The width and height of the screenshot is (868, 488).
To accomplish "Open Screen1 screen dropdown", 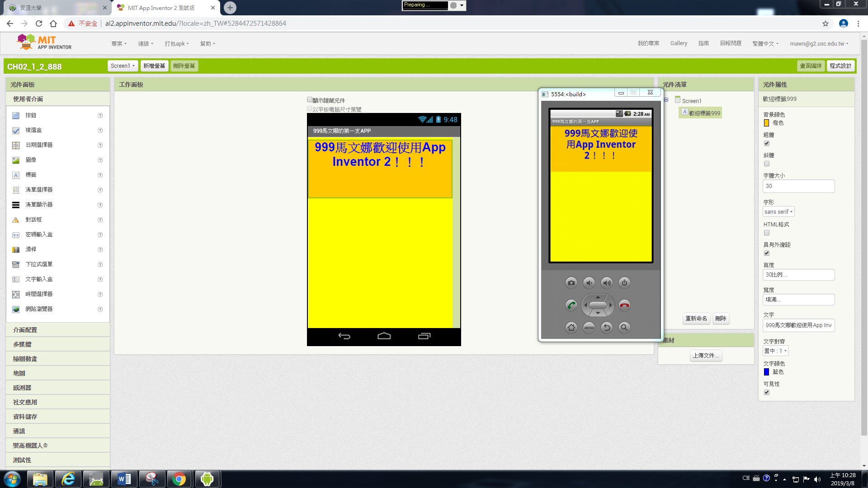I will click(x=123, y=66).
